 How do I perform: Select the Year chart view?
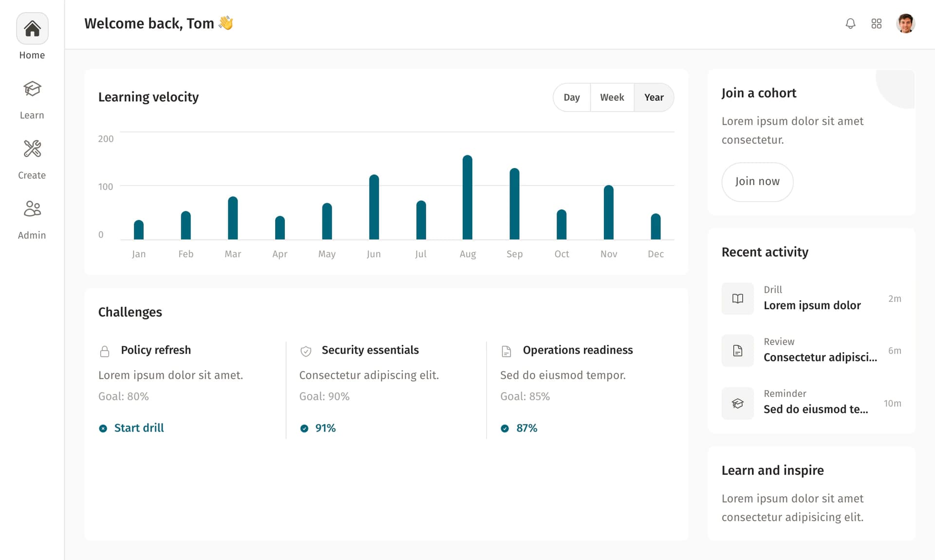[x=654, y=97]
